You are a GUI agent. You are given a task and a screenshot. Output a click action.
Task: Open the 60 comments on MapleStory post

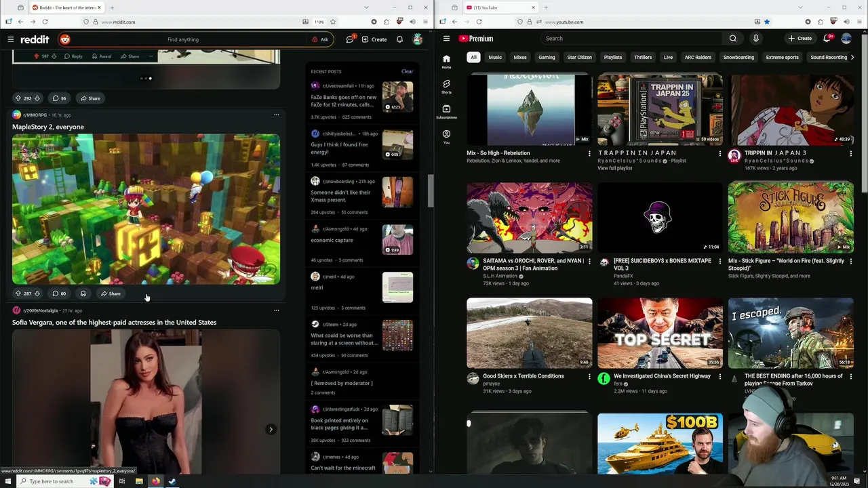tap(60, 293)
